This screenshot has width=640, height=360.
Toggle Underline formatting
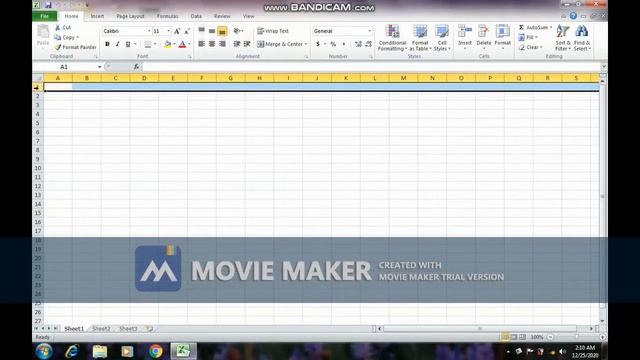click(x=128, y=44)
